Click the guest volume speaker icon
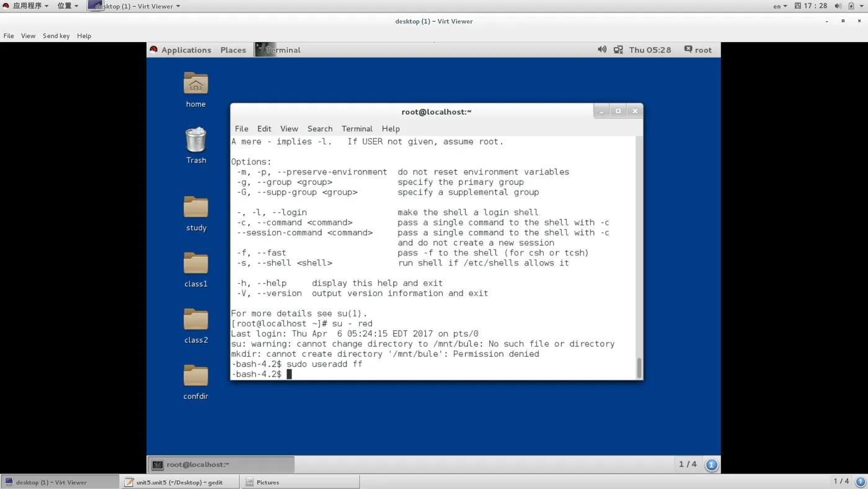Viewport: 868px width, 489px height. (x=601, y=50)
